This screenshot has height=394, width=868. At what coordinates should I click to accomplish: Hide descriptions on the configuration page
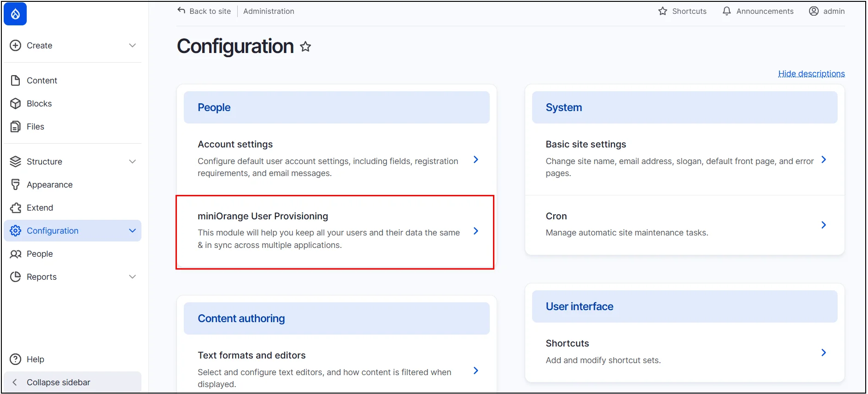(x=811, y=74)
